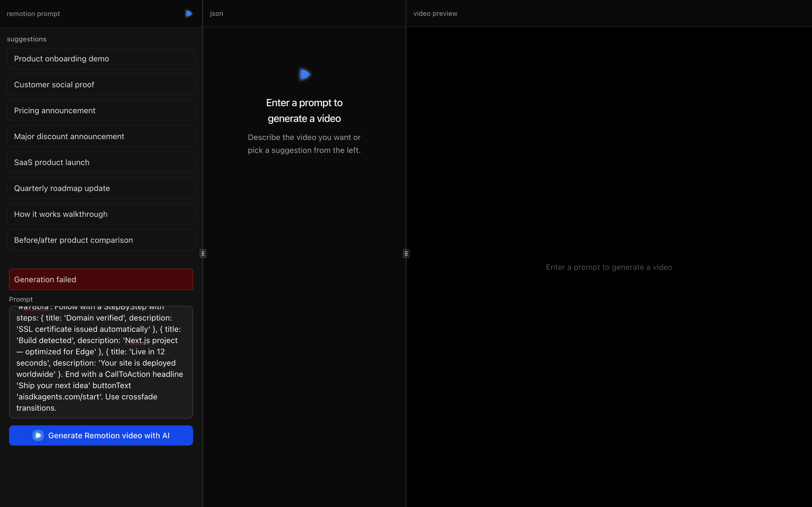
Task: Choose the Major discount announcement suggestion
Action: [101, 136]
